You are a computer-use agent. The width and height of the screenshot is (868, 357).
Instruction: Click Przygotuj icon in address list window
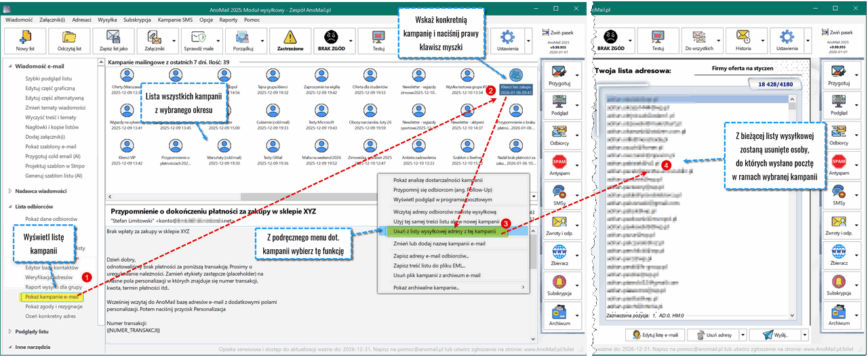[x=838, y=72]
